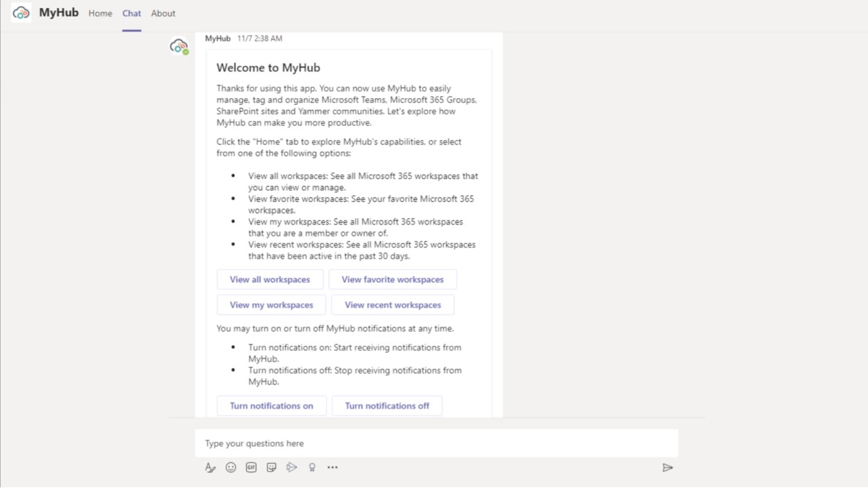
Task: Click Turn notifications on button
Action: [x=271, y=406]
